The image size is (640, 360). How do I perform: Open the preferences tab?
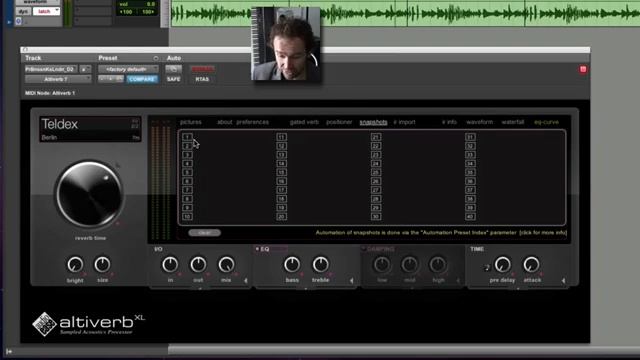(252, 122)
